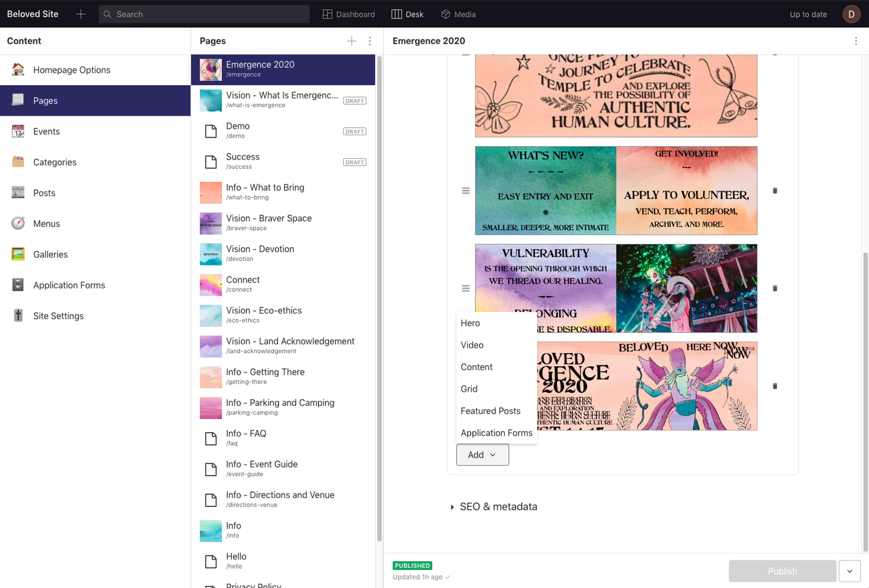Click the Galleries picture icon

tap(18, 254)
